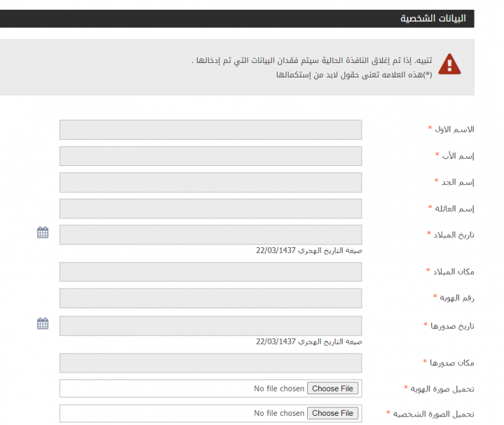Focus the إسم الأب input field
Screen dimensions: 504x425
(x=211, y=156)
